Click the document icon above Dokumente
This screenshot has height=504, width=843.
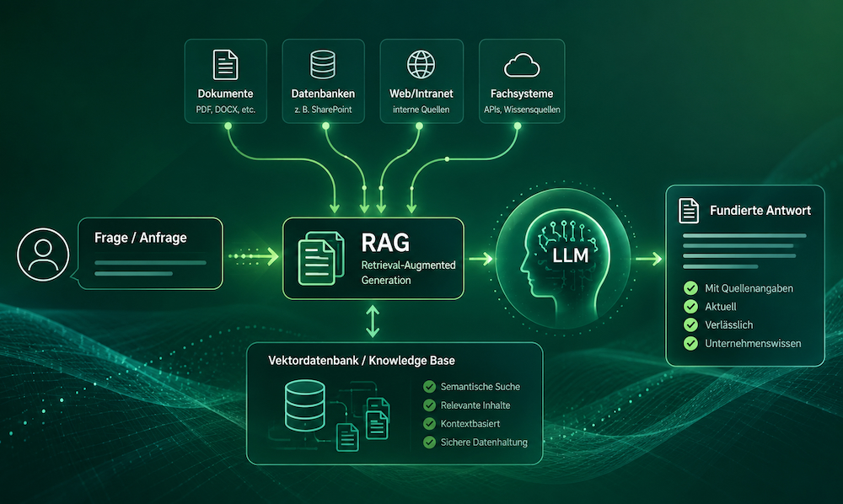point(225,65)
